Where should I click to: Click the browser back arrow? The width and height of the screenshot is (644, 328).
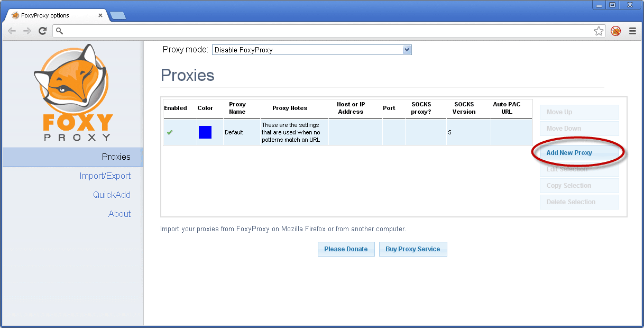(x=12, y=31)
